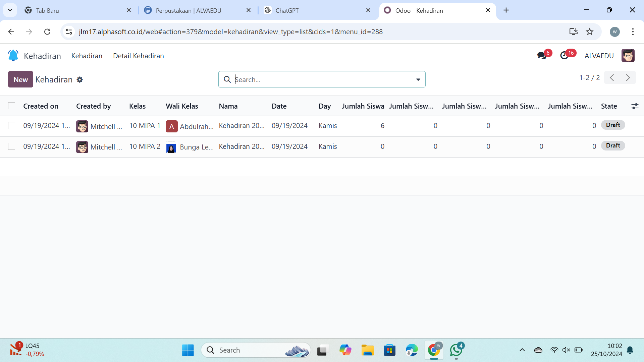
Task: Toggle the select-all header checkbox
Action: 12,106
